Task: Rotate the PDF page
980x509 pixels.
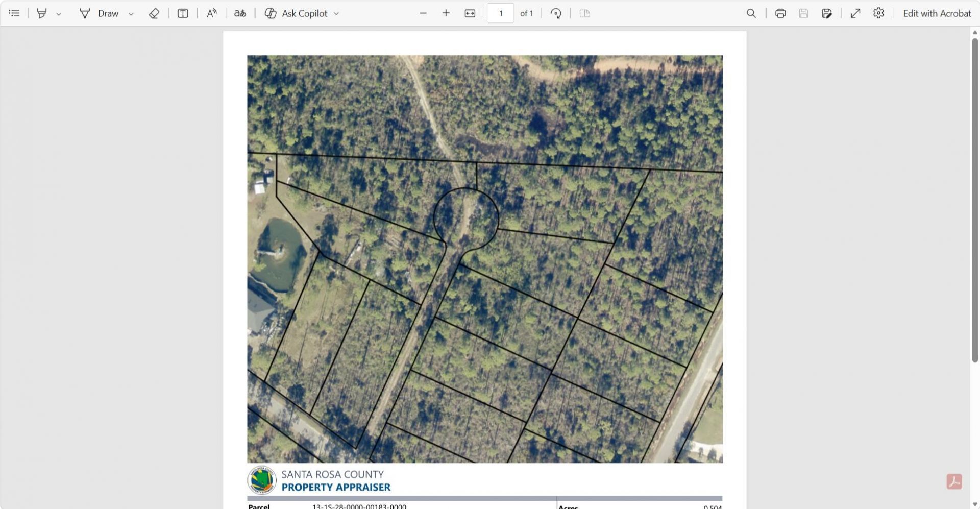Action: pyautogui.click(x=556, y=13)
